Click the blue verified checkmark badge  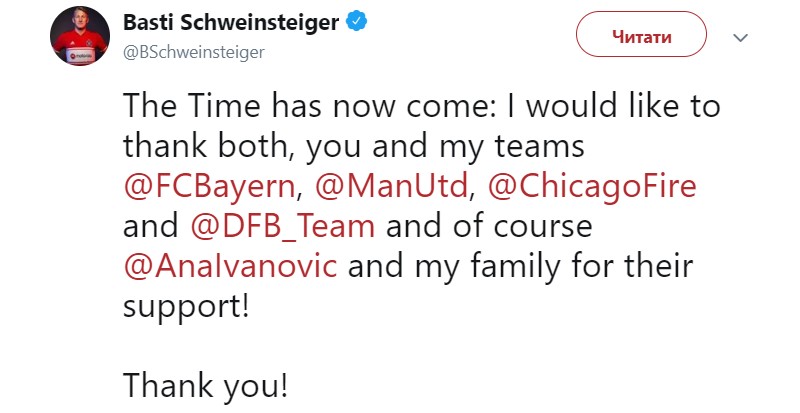tap(355, 21)
